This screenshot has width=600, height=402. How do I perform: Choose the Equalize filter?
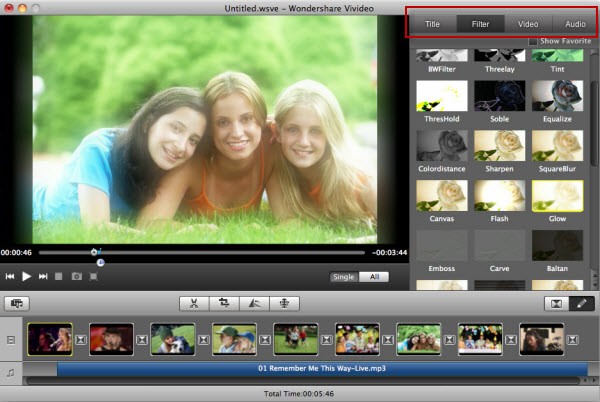[x=557, y=96]
